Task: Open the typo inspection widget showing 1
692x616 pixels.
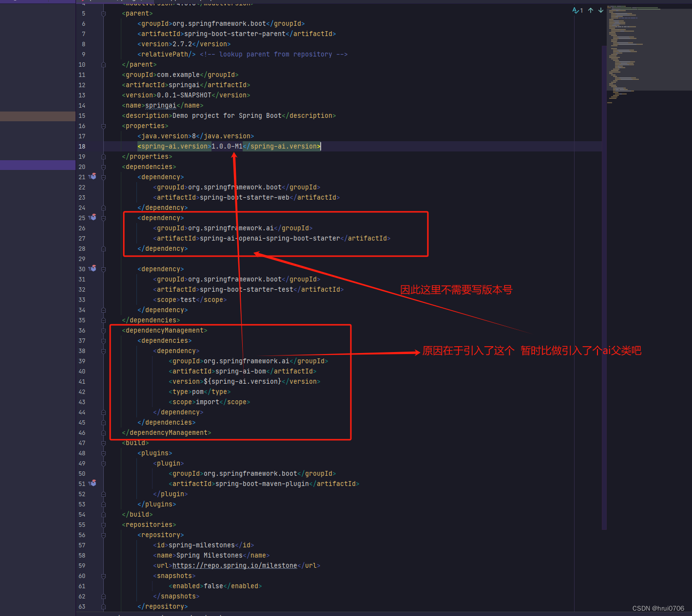Action: click(x=578, y=10)
